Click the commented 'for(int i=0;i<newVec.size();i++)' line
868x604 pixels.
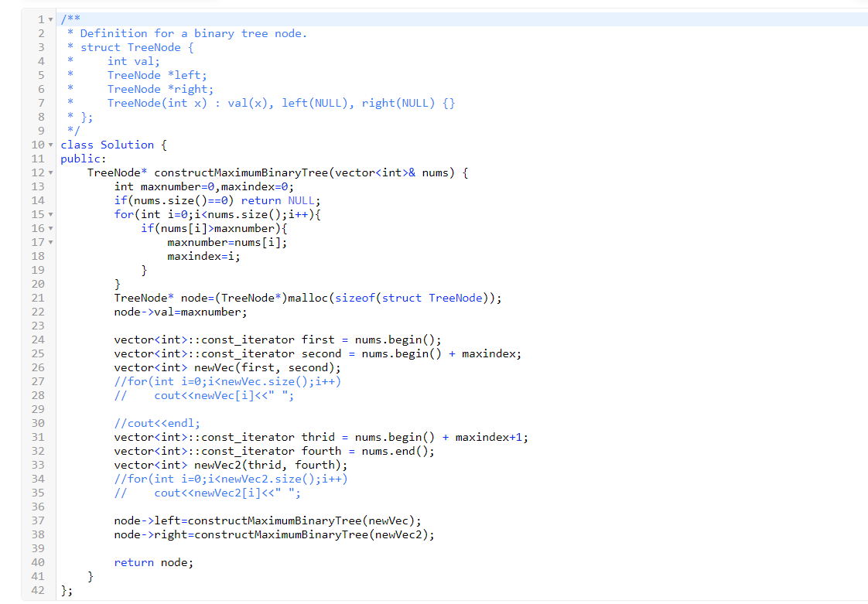(227, 381)
